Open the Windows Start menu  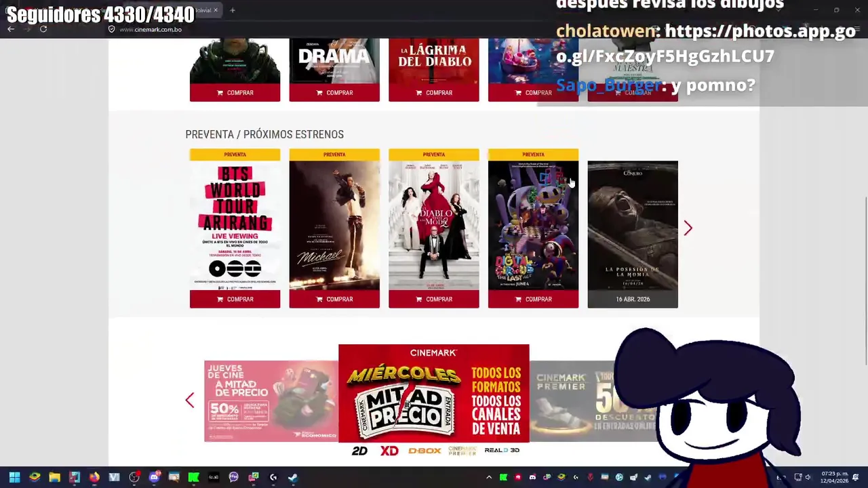point(14,477)
